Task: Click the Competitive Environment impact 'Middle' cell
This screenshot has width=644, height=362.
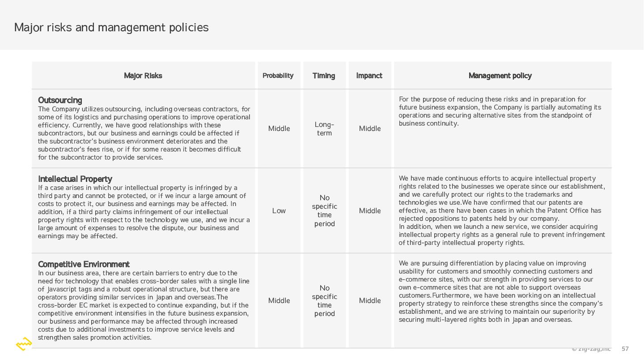Action: coord(370,300)
